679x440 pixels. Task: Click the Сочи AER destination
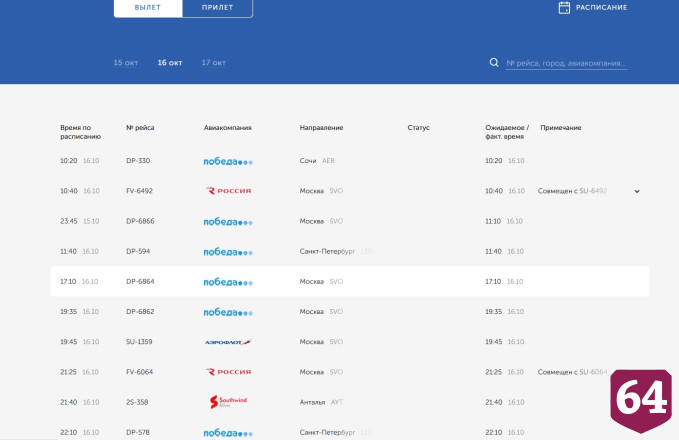point(317,161)
